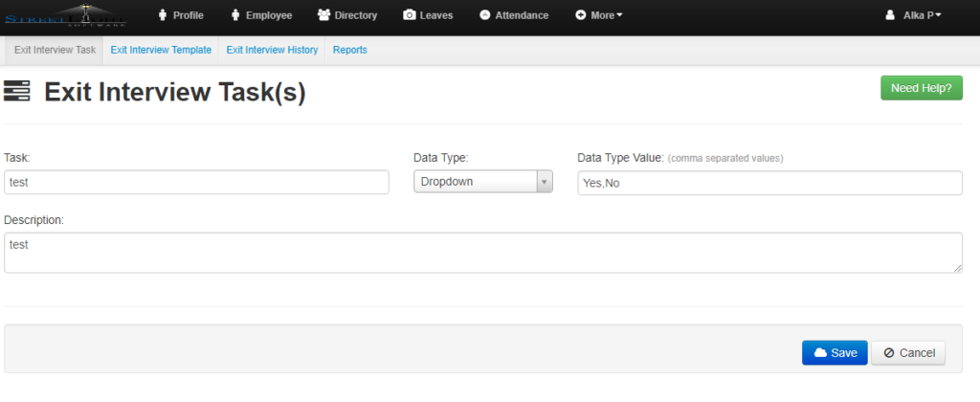Click the cloud icon on Save button
Screen dimensions: 980x402
820,352
